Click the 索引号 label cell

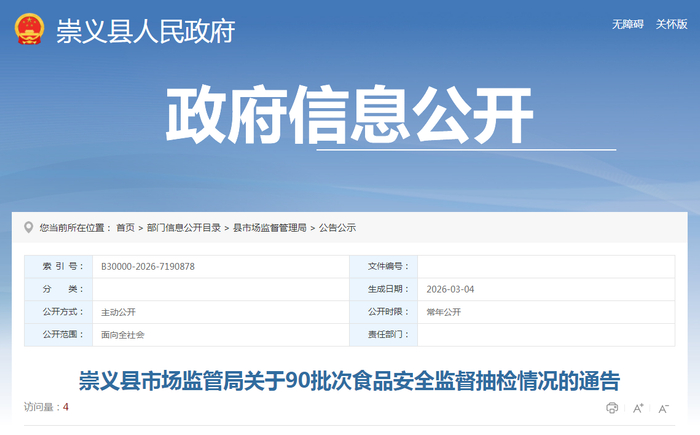point(58,267)
